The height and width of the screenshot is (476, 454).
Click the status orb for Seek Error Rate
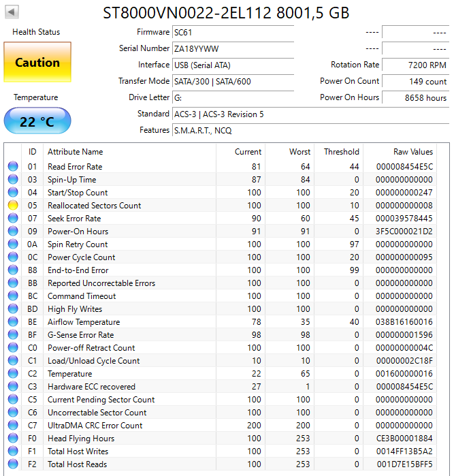13,219
